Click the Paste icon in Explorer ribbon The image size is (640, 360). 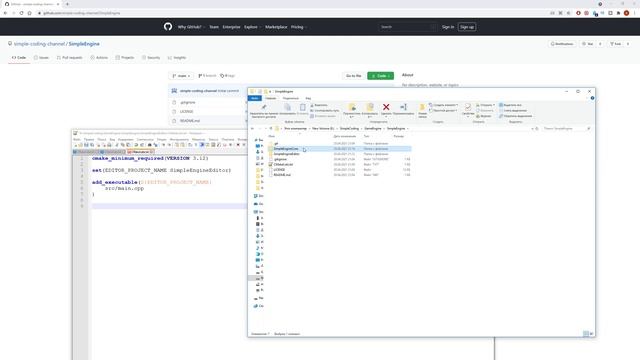coord(302,107)
